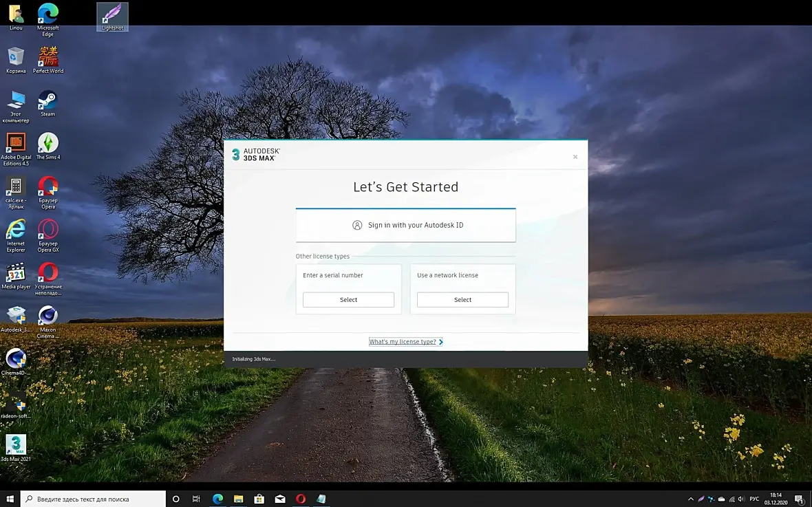Select the Microsoft Edge desktop icon
This screenshot has width=812, height=507.
[x=47, y=20]
